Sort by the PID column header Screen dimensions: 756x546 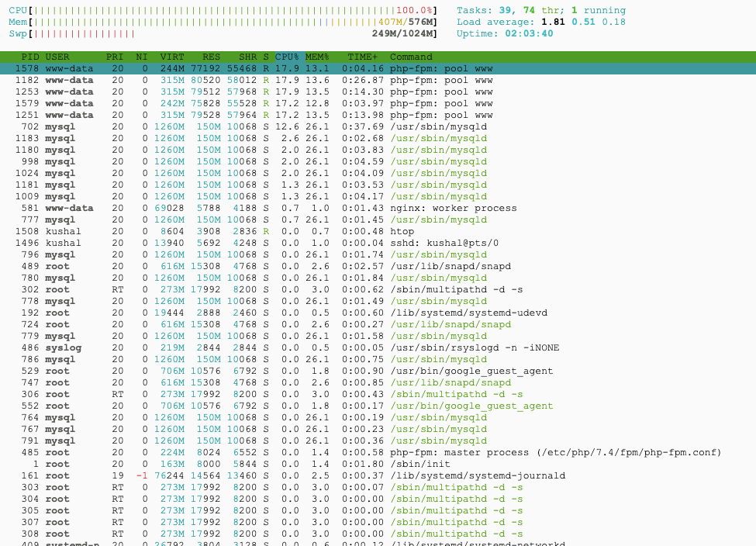tap(30, 57)
